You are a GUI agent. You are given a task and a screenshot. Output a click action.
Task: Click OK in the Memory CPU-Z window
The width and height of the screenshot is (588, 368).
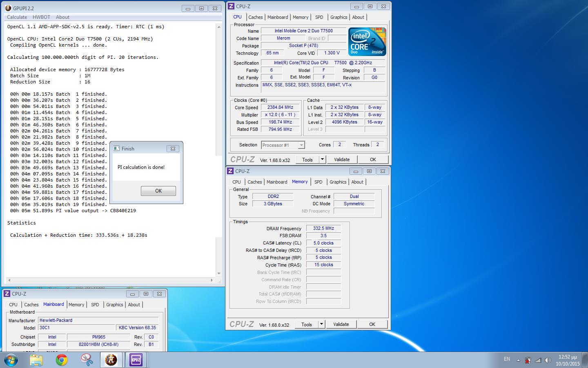[372, 324]
